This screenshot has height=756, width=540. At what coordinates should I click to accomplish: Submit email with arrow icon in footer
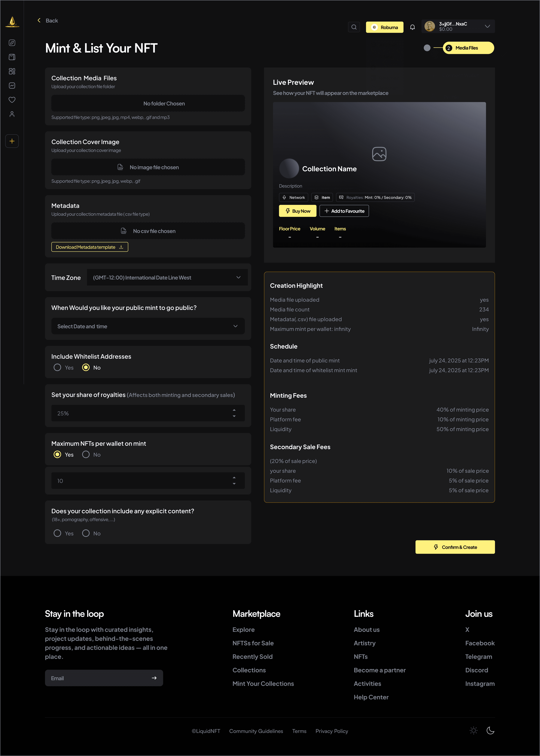(154, 678)
